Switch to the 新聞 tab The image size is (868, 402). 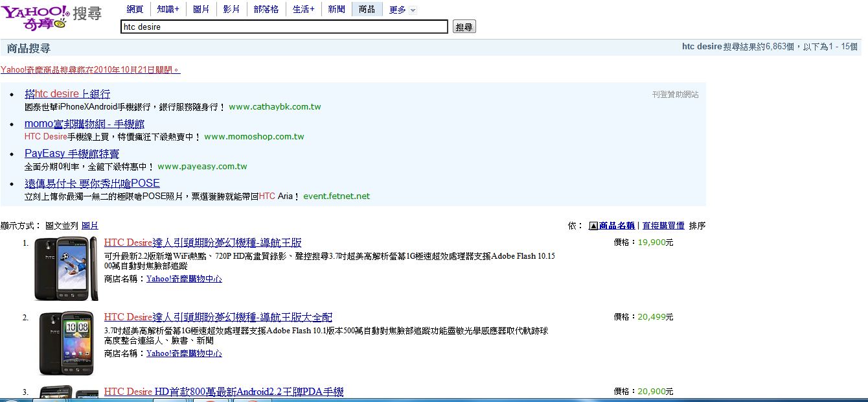tap(336, 9)
